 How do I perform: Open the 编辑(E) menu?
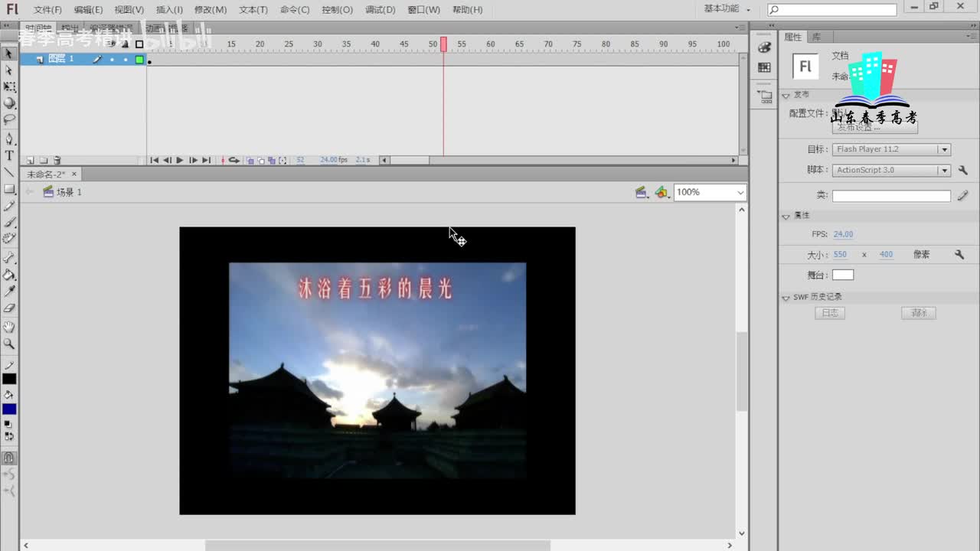click(x=88, y=10)
